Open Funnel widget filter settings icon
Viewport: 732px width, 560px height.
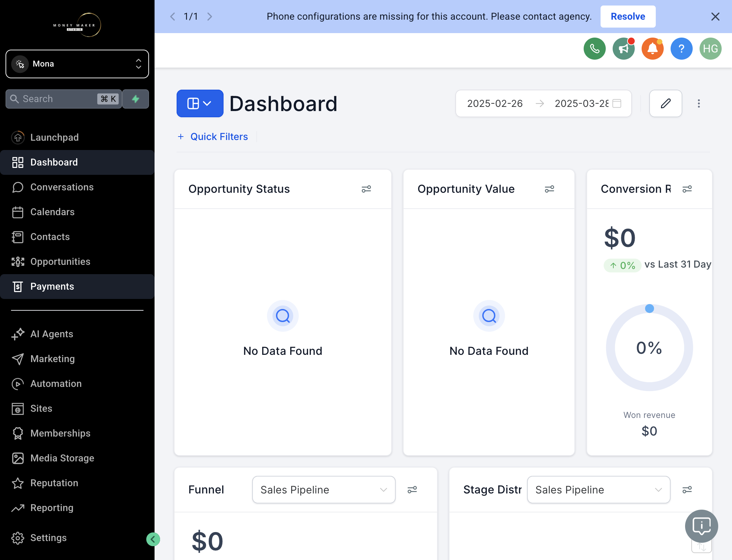[x=412, y=490]
